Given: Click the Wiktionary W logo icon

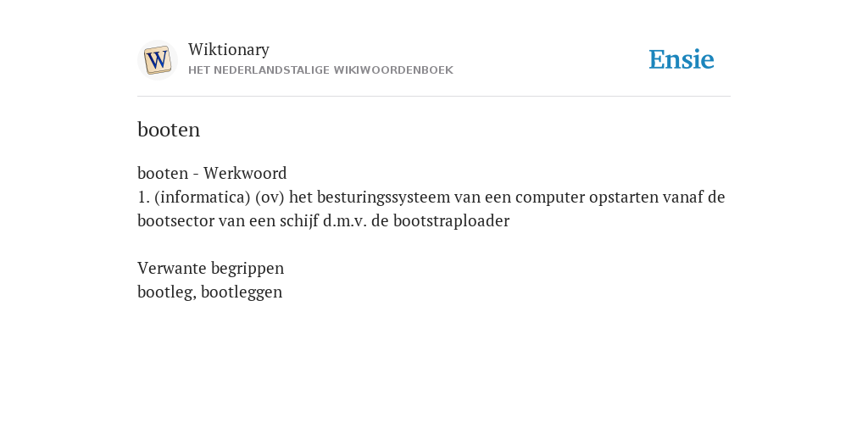Looking at the screenshot, I should (x=157, y=60).
